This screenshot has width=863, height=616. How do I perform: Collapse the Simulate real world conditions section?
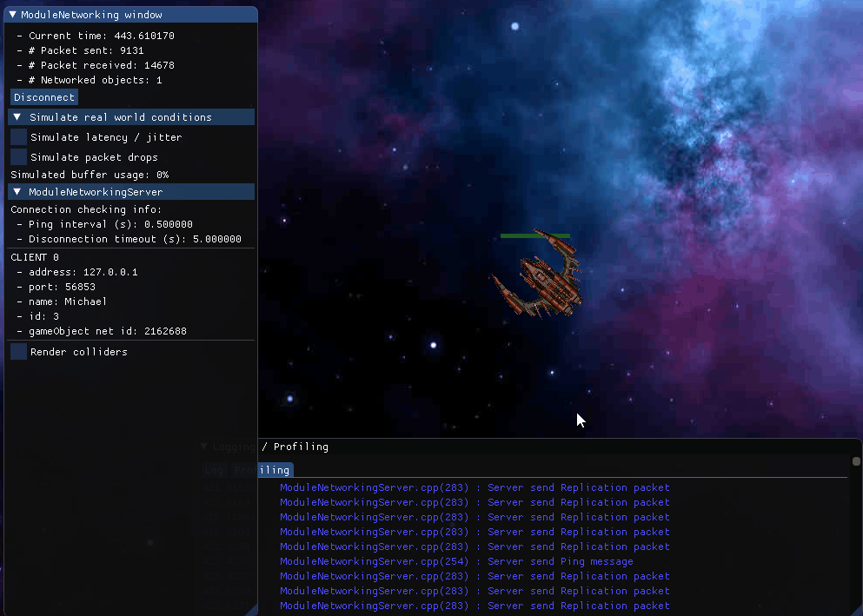(17, 117)
